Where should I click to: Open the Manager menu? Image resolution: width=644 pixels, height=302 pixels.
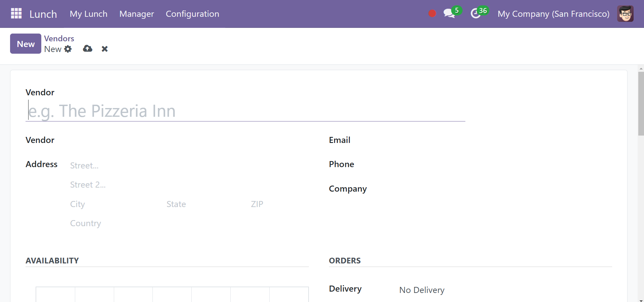137,14
